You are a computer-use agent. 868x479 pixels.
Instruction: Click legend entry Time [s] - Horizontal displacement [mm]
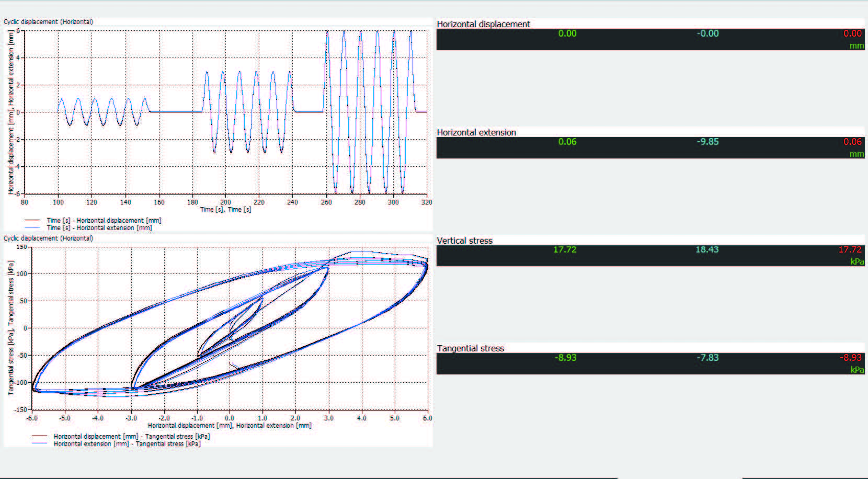104,221
